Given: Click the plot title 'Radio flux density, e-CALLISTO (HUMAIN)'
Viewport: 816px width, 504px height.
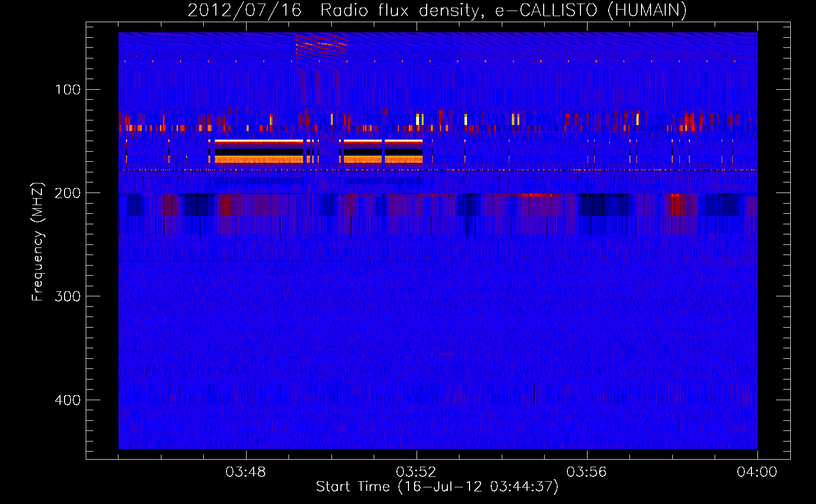Looking at the screenshot, I should pos(503,10).
